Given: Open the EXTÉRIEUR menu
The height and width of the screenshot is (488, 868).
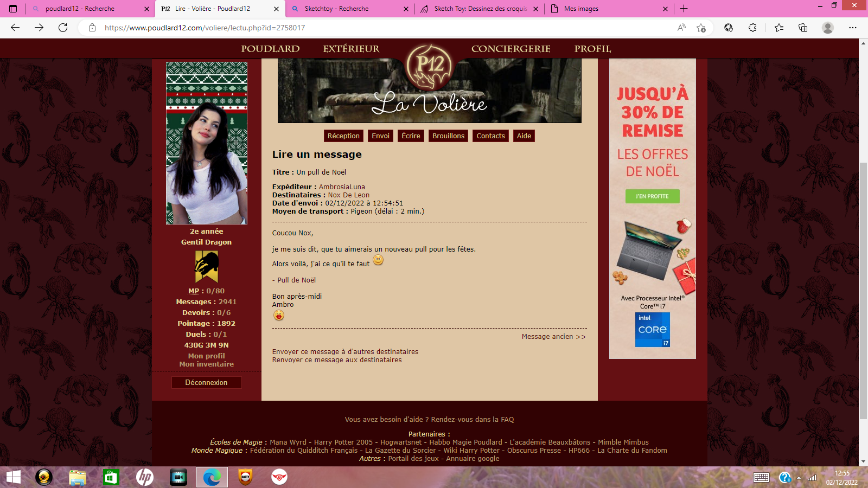Looking at the screenshot, I should (351, 49).
